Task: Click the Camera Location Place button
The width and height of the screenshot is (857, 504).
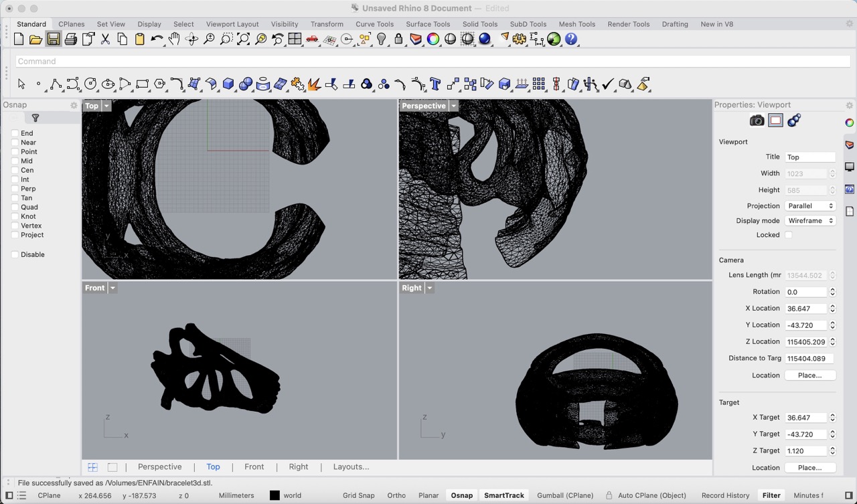Action: pyautogui.click(x=809, y=375)
